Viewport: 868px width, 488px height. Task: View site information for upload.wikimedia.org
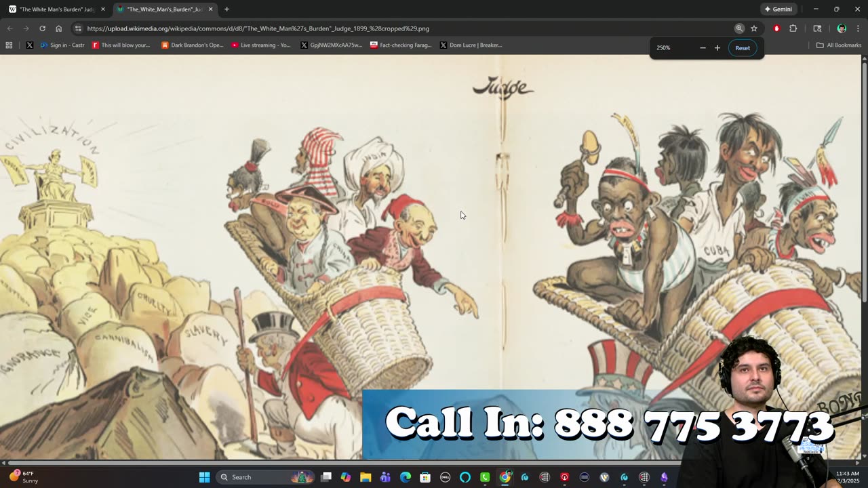(78, 28)
